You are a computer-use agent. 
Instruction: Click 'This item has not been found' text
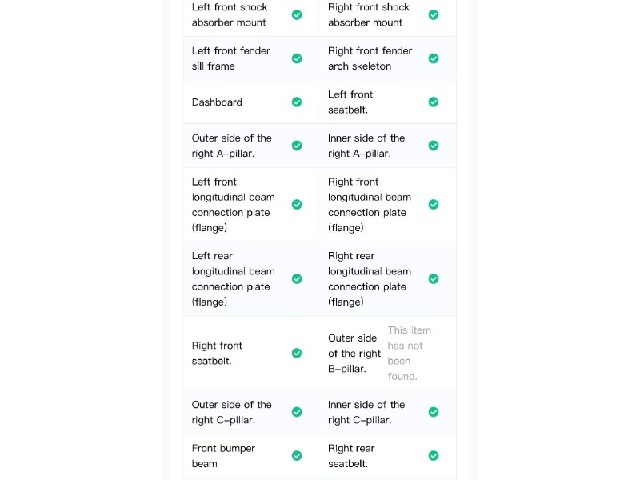coord(409,353)
